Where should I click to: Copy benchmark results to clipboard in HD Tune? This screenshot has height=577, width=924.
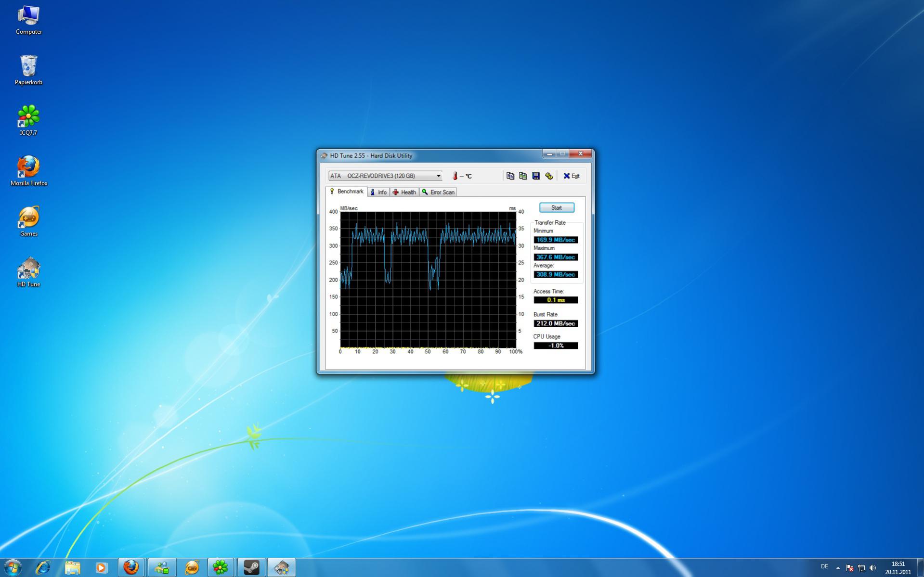(x=510, y=176)
